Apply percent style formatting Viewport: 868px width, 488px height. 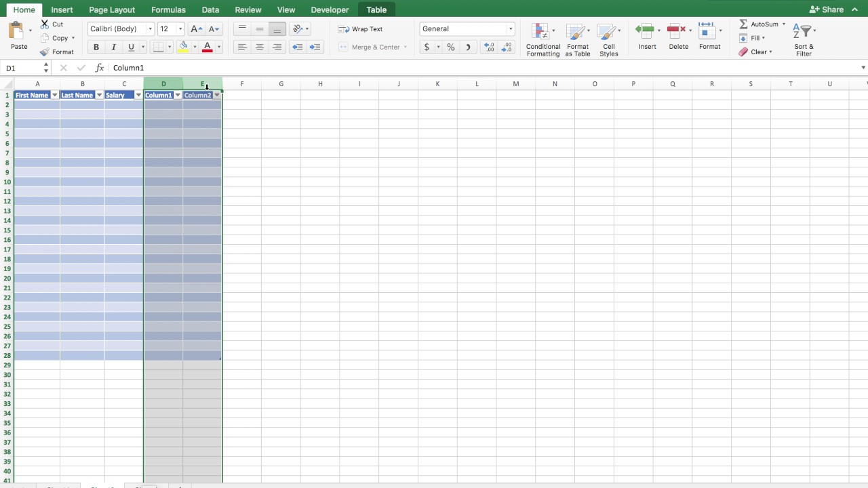point(451,47)
